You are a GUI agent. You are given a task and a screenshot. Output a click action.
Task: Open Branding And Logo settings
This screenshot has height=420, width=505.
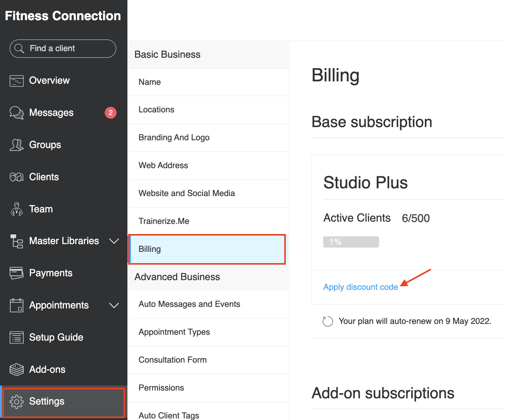point(208,138)
